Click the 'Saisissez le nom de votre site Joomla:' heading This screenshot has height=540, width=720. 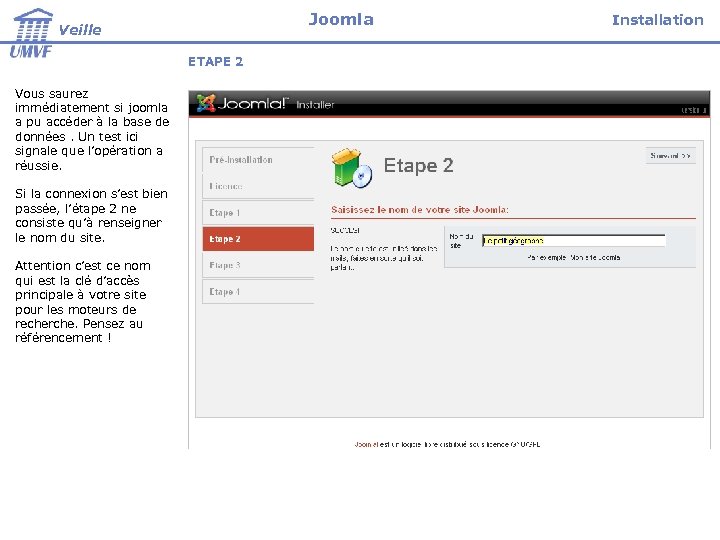pos(420,210)
